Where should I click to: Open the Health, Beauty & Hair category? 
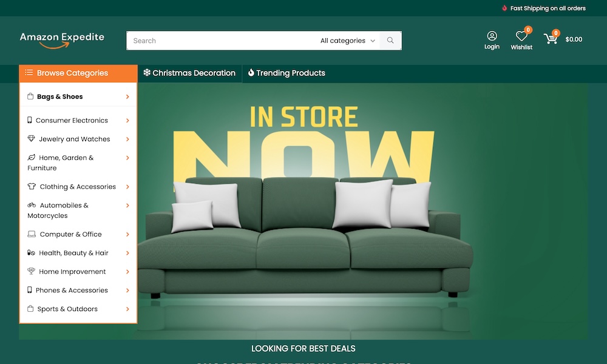coord(73,252)
